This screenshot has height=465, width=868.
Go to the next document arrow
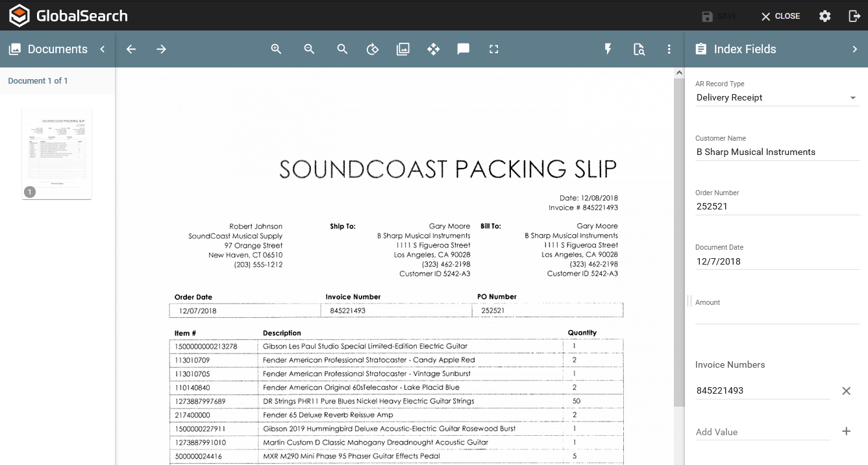point(162,49)
